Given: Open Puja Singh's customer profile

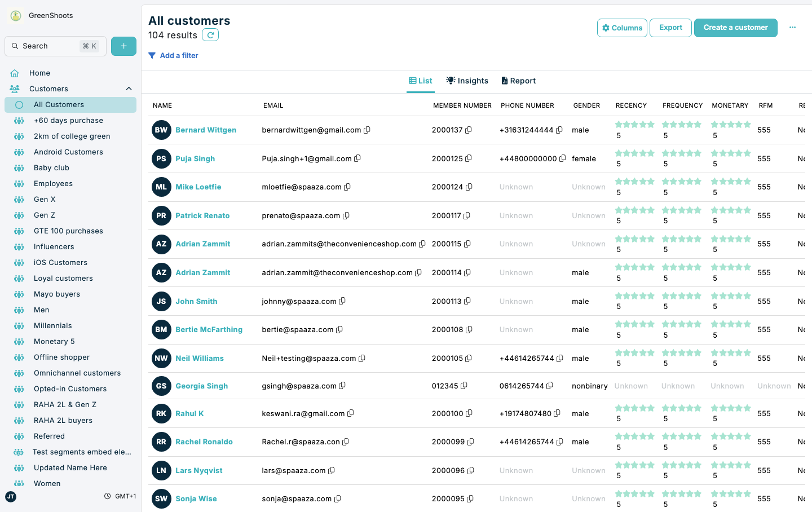Looking at the screenshot, I should point(195,158).
